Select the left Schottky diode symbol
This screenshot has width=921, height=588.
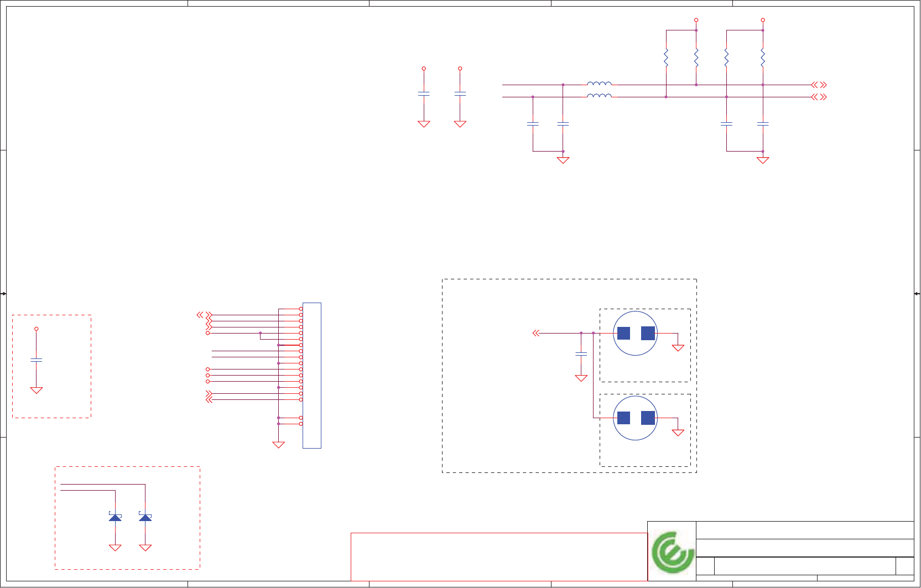click(x=115, y=517)
